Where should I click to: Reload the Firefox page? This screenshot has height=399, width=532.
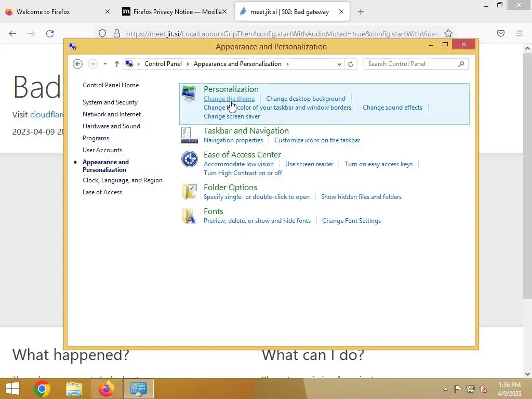[x=50, y=33]
